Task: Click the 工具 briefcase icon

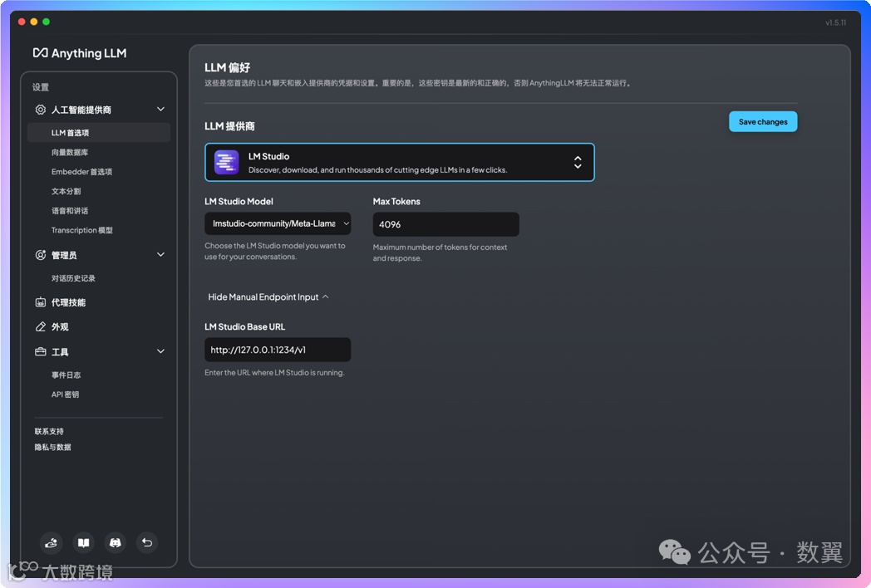Action: (x=41, y=351)
